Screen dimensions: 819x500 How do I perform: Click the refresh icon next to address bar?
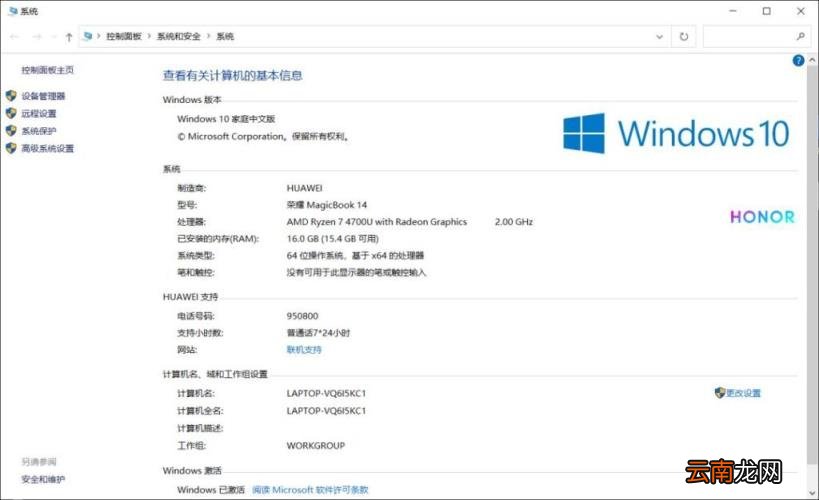[684, 37]
